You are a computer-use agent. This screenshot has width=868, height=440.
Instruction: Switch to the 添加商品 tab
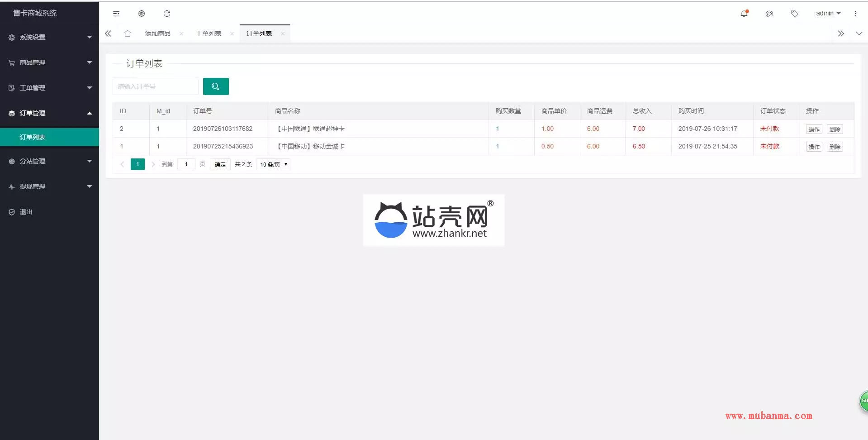158,33
